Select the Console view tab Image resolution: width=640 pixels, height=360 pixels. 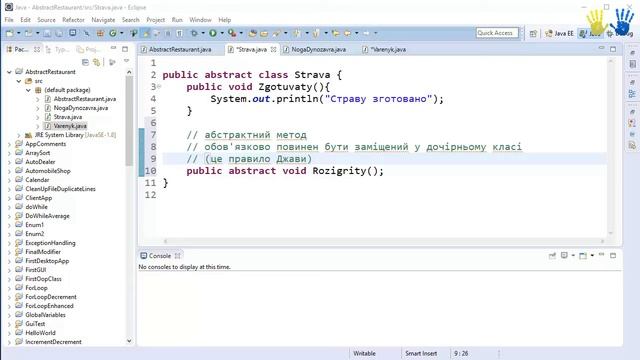click(160, 256)
